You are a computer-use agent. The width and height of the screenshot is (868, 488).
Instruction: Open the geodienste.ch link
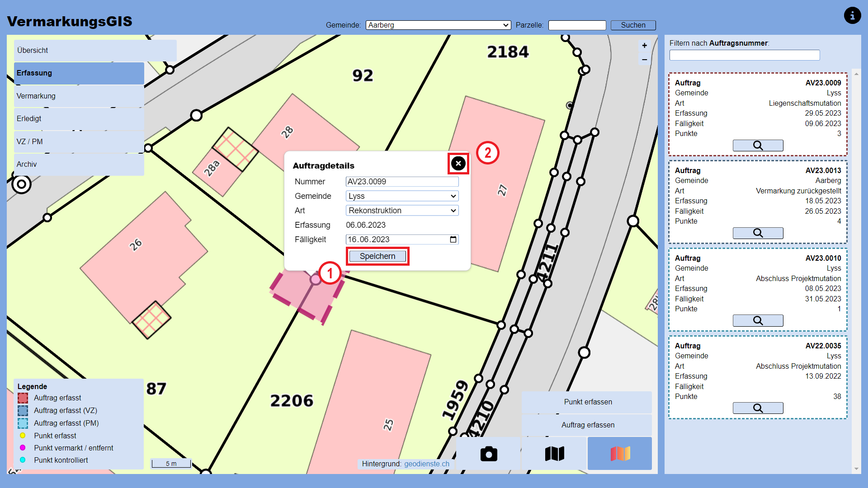[427, 464]
